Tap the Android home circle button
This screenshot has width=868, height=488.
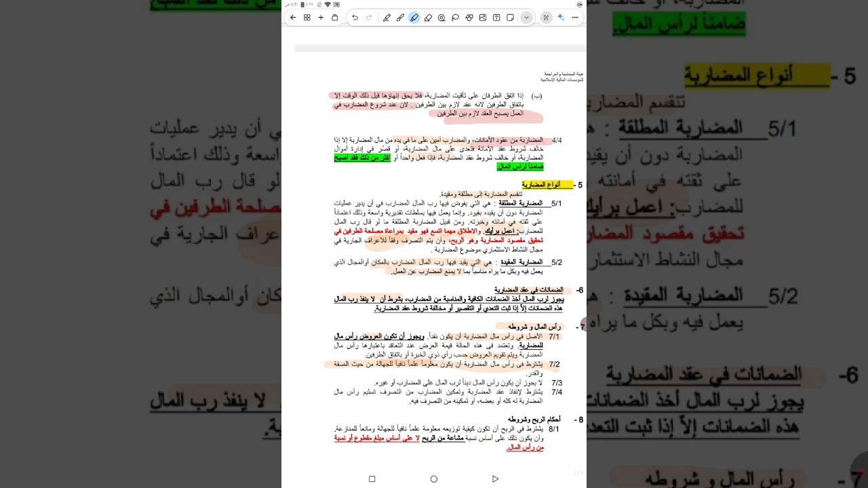tap(434, 479)
